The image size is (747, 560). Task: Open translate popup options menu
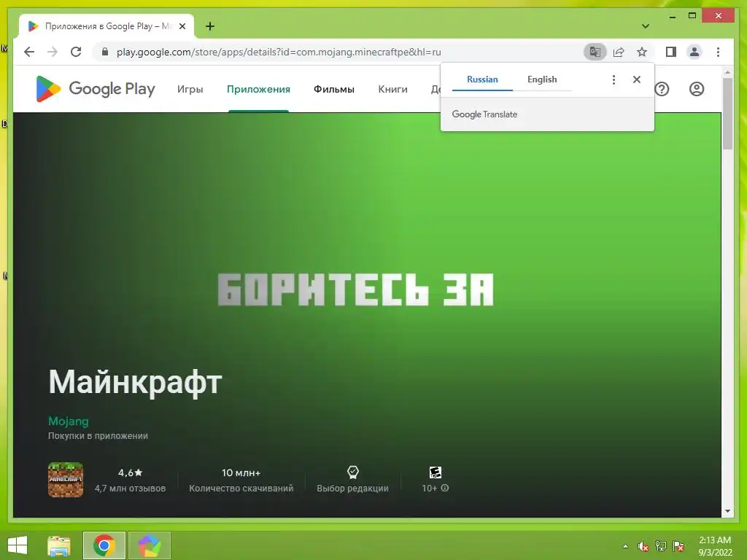point(614,79)
